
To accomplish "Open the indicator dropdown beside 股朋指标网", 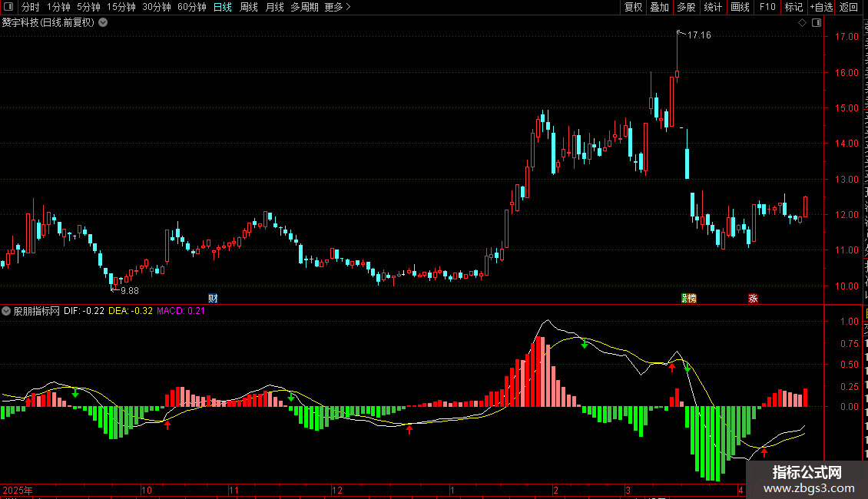I will pos(6,311).
